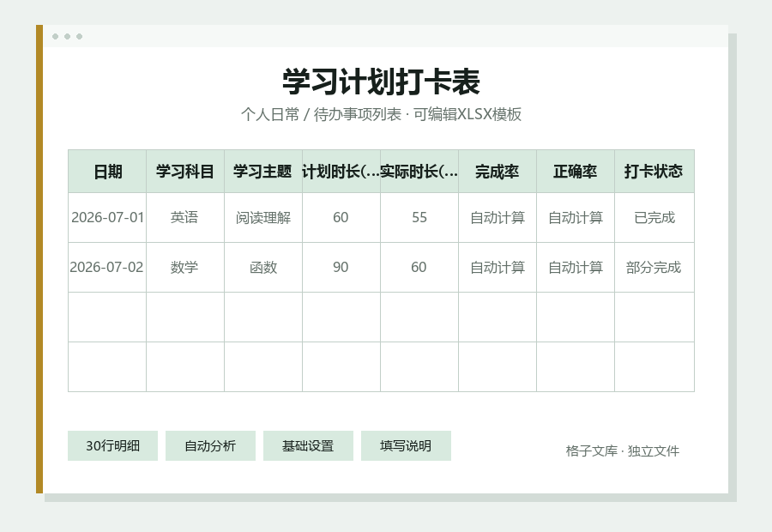The width and height of the screenshot is (772, 532).
Task: Click the 英语 subject cell
Action: point(185,217)
